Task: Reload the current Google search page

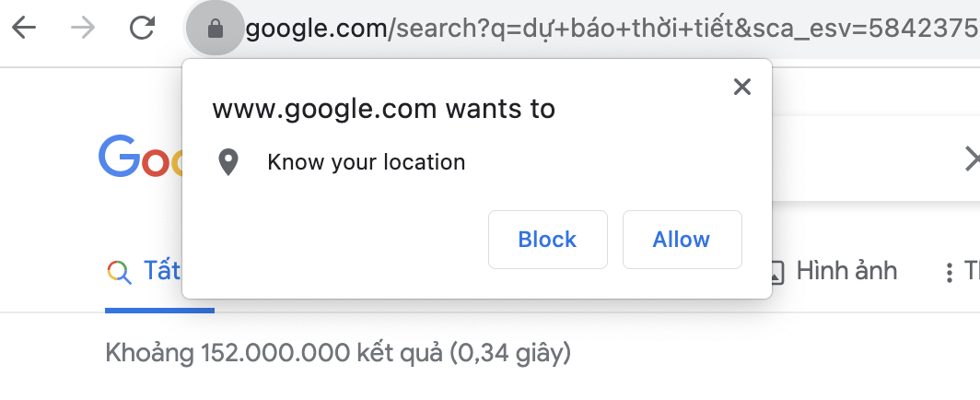Action: (x=142, y=28)
